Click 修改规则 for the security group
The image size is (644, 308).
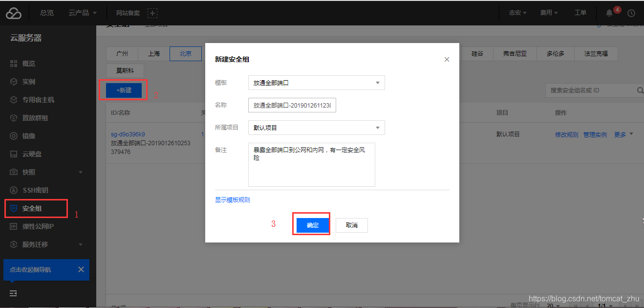point(567,134)
